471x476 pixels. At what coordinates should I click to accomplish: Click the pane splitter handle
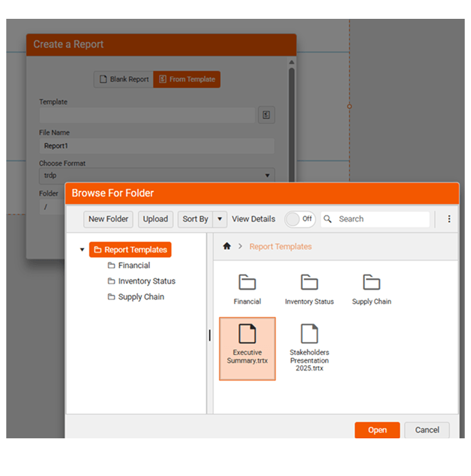coord(210,335)
